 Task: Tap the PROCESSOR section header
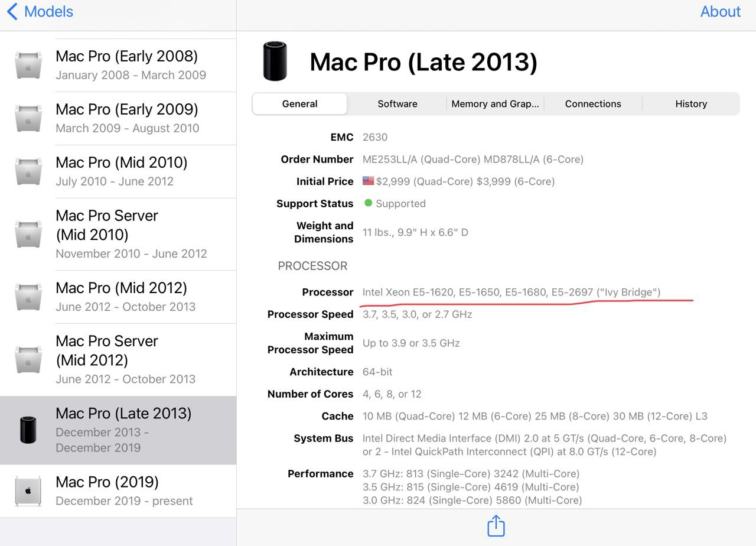point(312,266)
